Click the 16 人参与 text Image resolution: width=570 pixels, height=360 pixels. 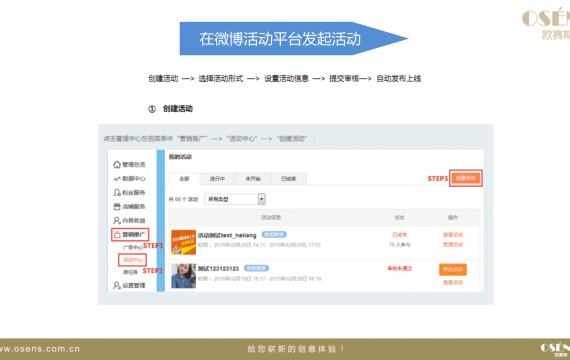pyautogui.click(x=400, y=245)
